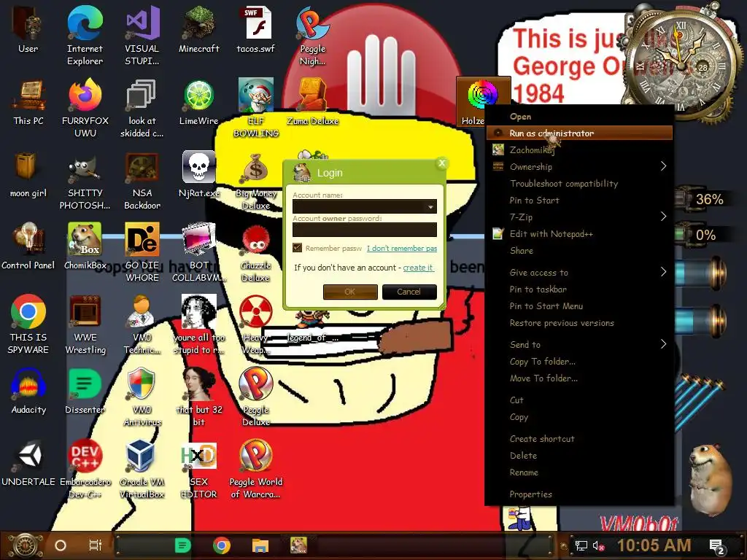The height and width of the screenshot is (560, 747).
Task: Expand the 7-Zip submenu
Action: [x=579, y=217]
